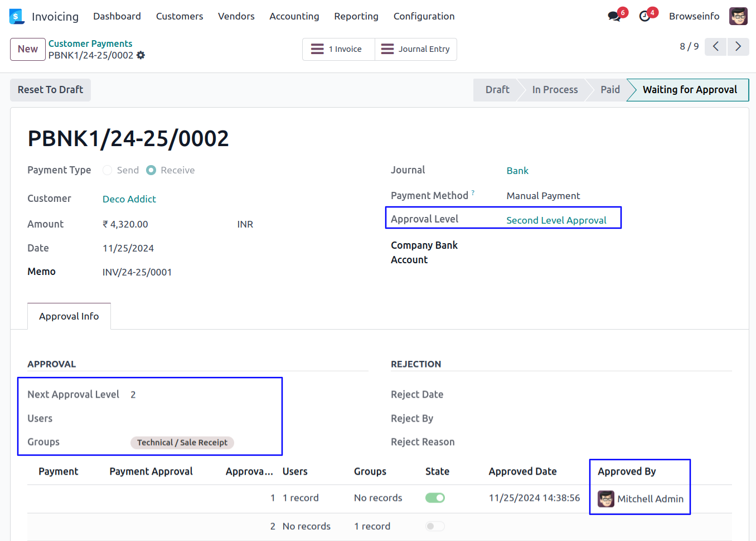Go to previous record arrow

[715, 46]
